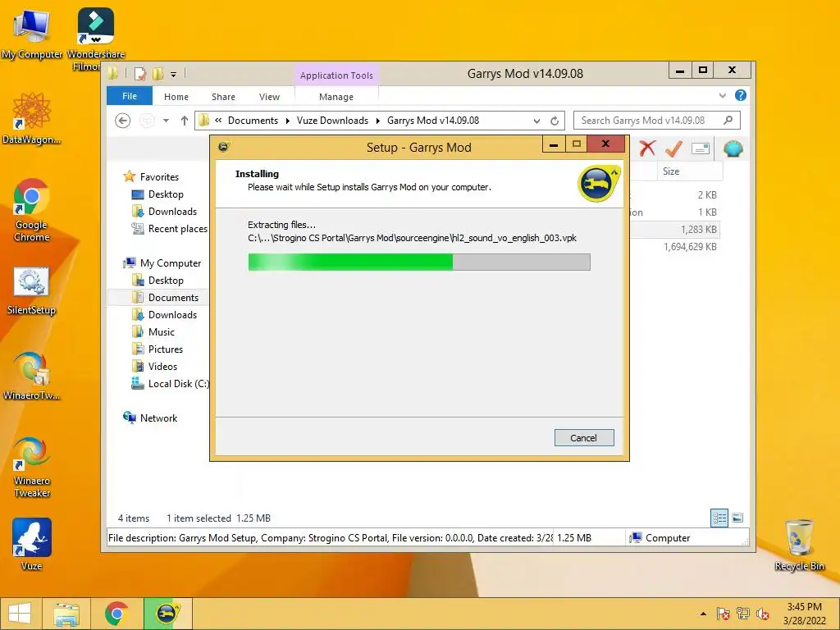Click Vuze Downloads in breadcrumb

pos(333,121)
